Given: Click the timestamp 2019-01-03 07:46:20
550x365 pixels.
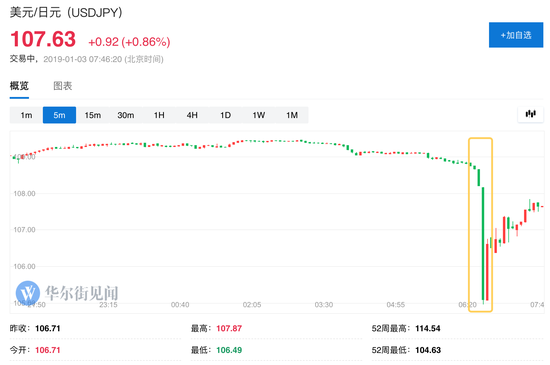Looking at the screenshot, I should coord(82,59).
